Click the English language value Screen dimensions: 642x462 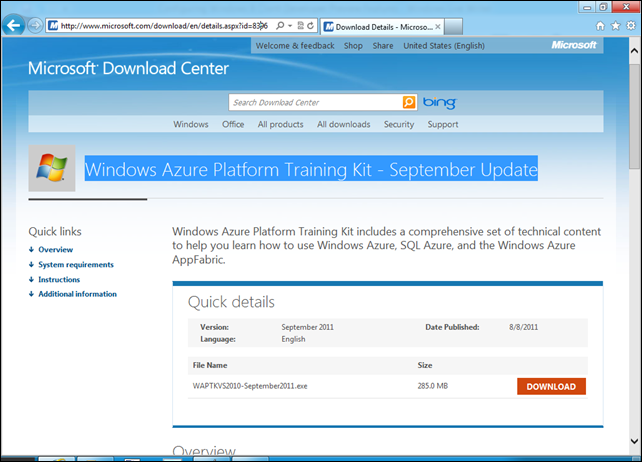click(293, 339)
